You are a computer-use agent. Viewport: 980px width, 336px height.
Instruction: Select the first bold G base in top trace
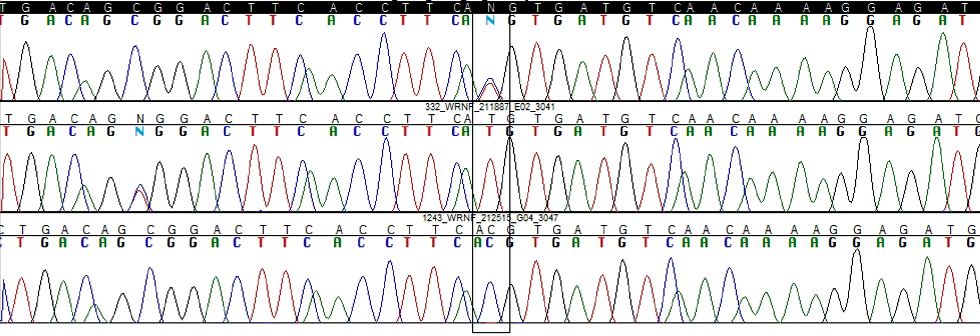tap(25, 20)
